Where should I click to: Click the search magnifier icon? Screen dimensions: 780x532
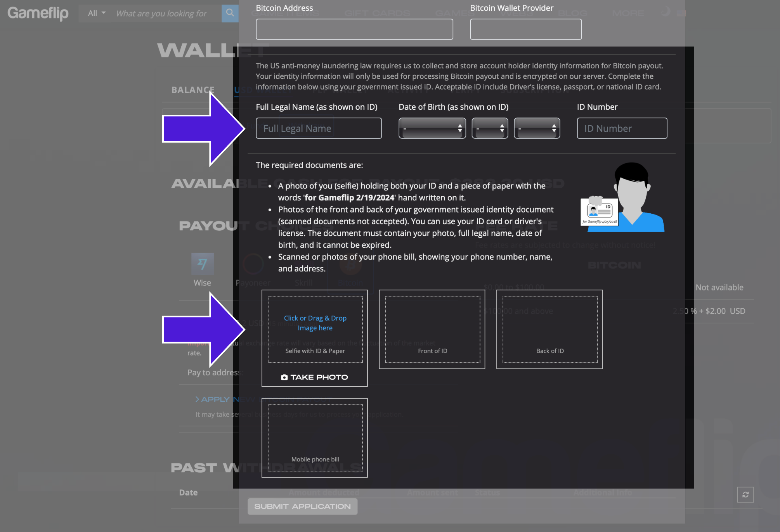pos(230,13)
